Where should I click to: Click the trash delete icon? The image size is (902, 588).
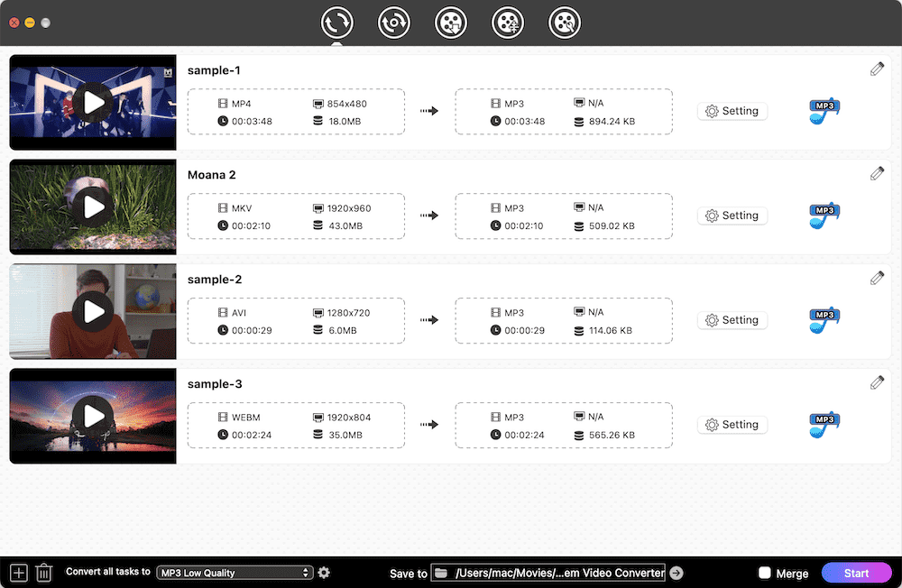click(x=43, y=573)
